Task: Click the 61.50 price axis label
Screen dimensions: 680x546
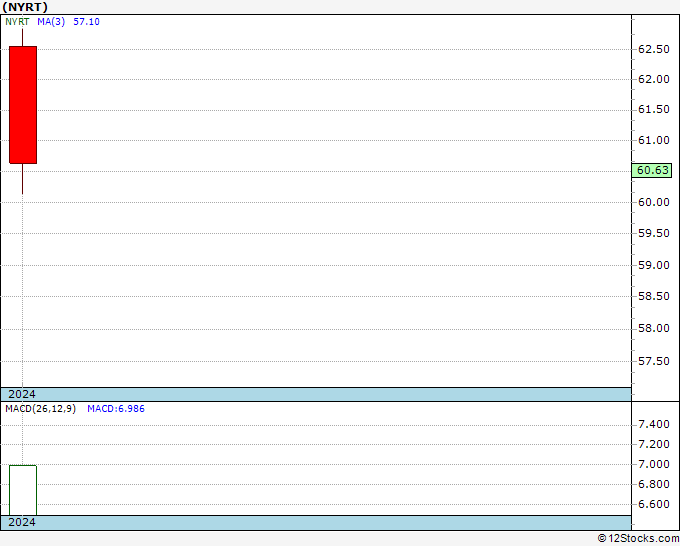Action: [654, 110]
